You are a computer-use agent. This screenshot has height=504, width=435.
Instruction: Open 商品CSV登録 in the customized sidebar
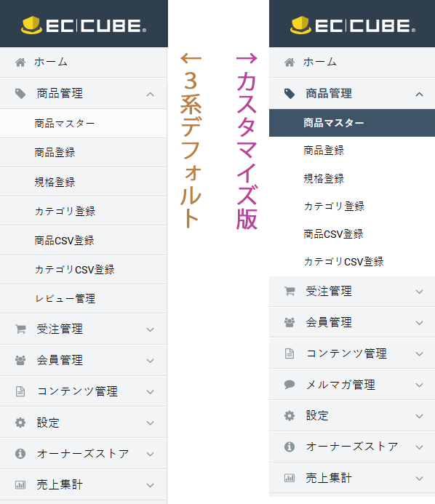pos(352,234)
